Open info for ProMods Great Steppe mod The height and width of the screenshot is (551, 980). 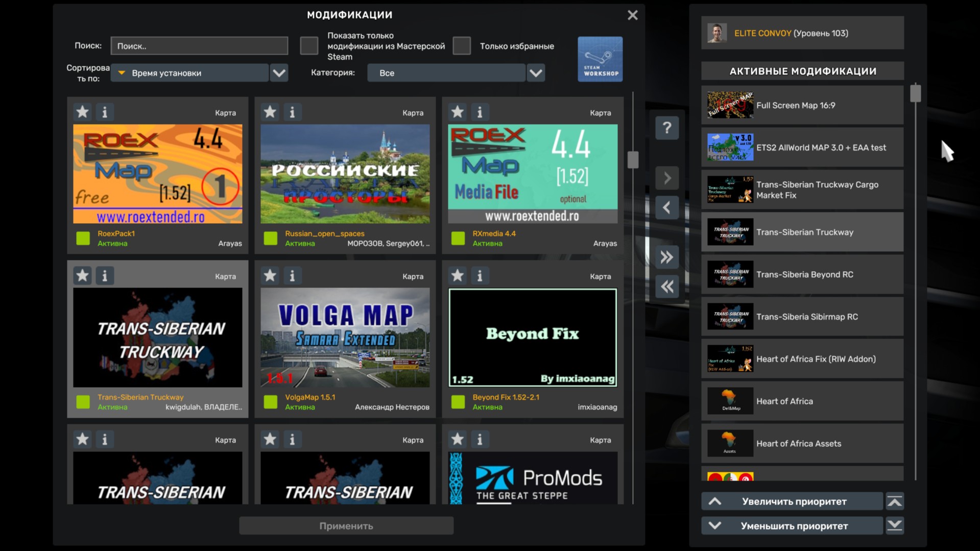coord(480,439)
